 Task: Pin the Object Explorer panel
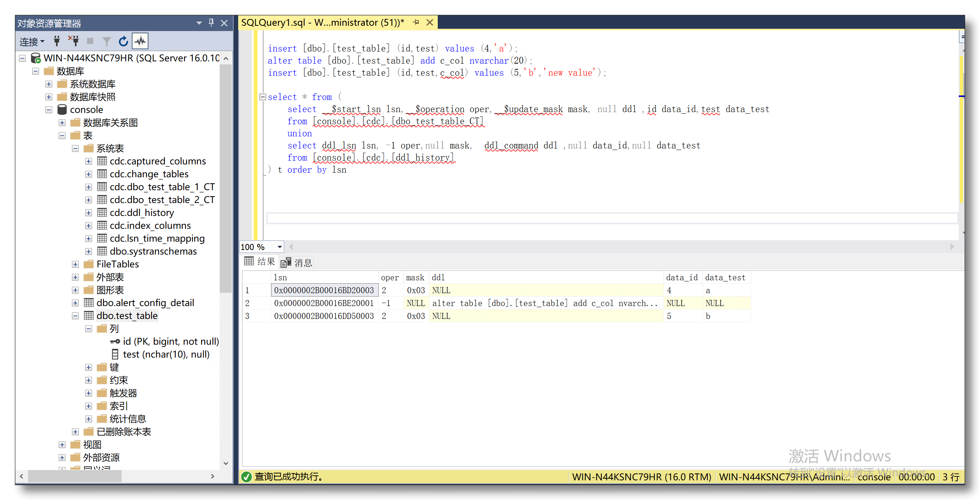pos(212,23)
